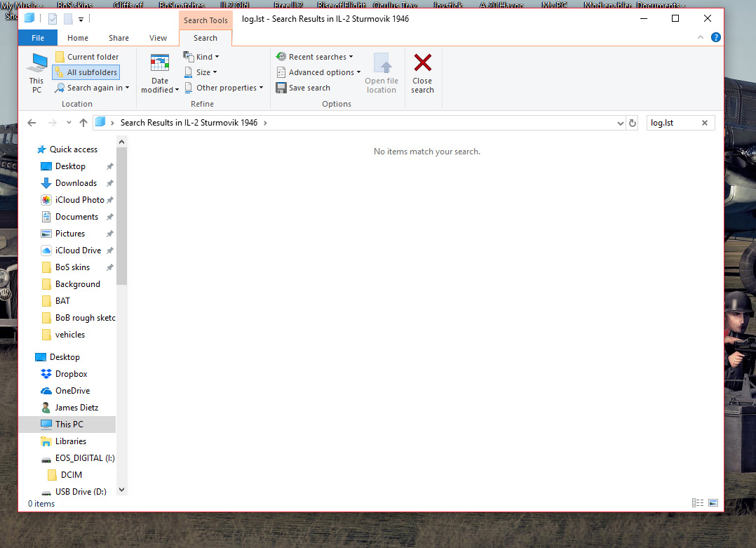Switch to Home ribbon tab
The image size is (756, 548).
[x=78, y=38]
